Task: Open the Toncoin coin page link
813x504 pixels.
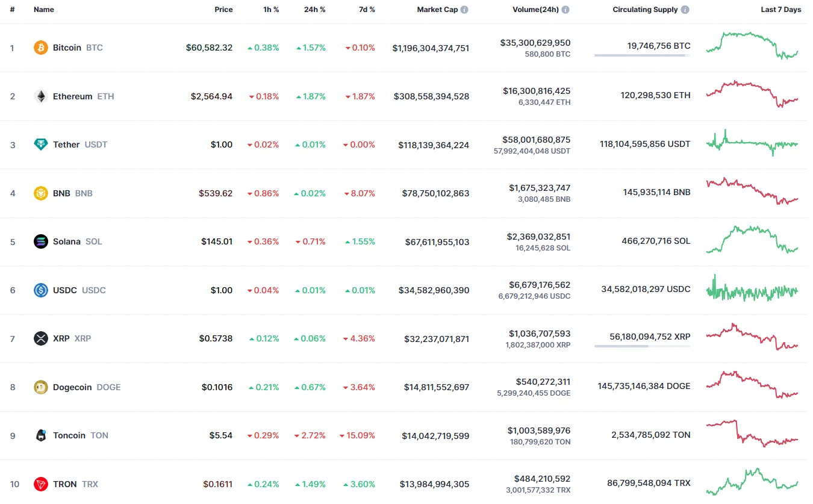Action: coord(69,435)
